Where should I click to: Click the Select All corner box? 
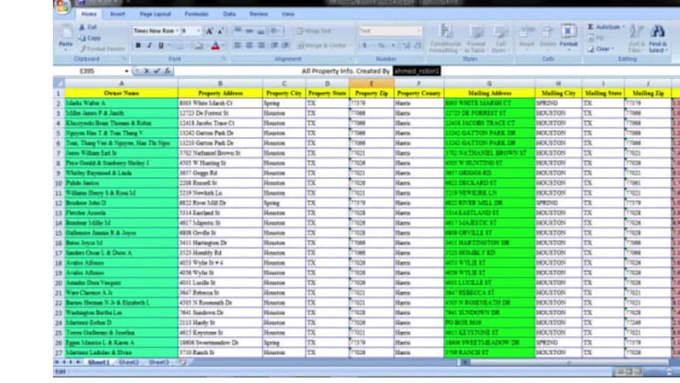click(59, 83)
